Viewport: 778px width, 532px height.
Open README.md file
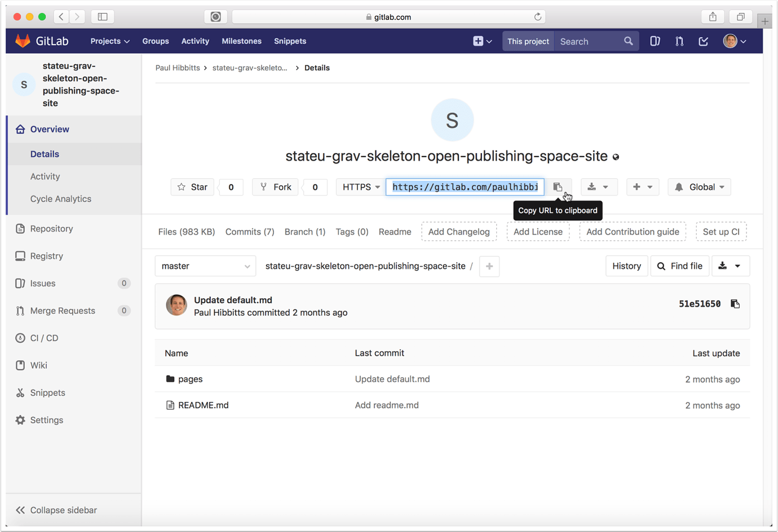click(203, 405)
